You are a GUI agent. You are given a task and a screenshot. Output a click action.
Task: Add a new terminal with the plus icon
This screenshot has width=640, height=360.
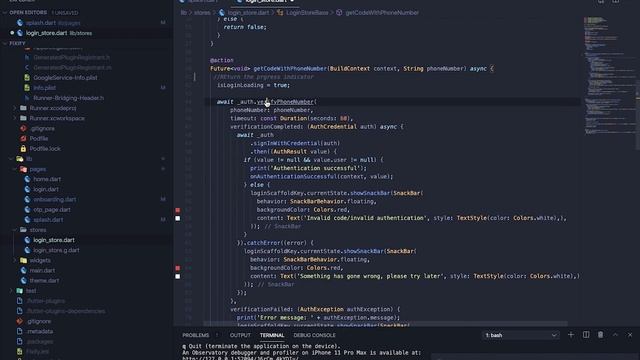click(571, 335)
